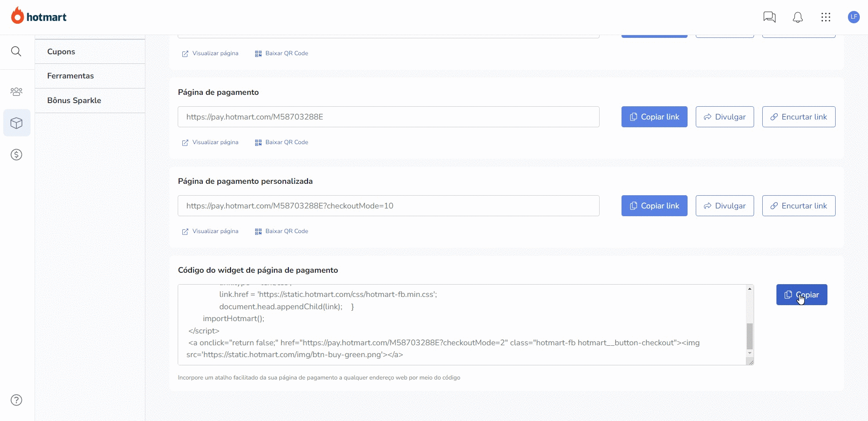Open the apps grid menu

click(x=826, y=17)
